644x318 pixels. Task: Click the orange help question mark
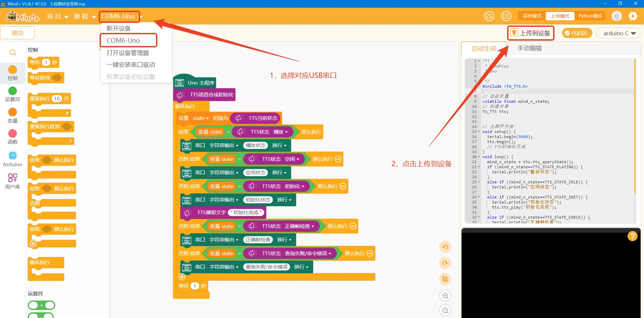coord(632,236)
